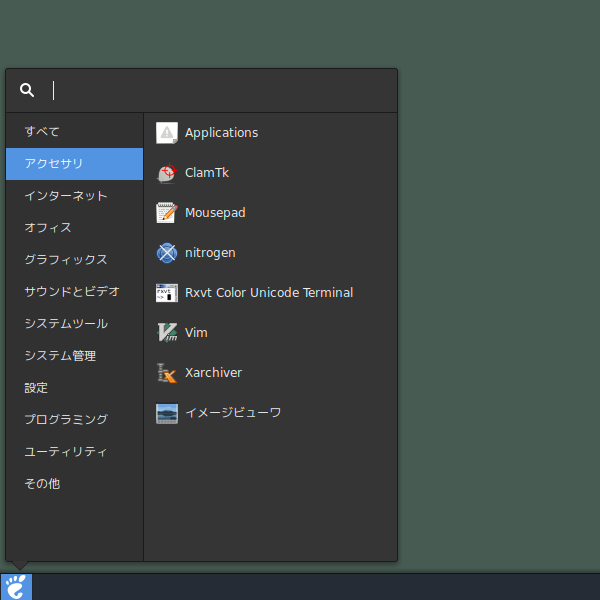
Task: Click the nitrogen wallpaper icon
Action: (167, 253)
